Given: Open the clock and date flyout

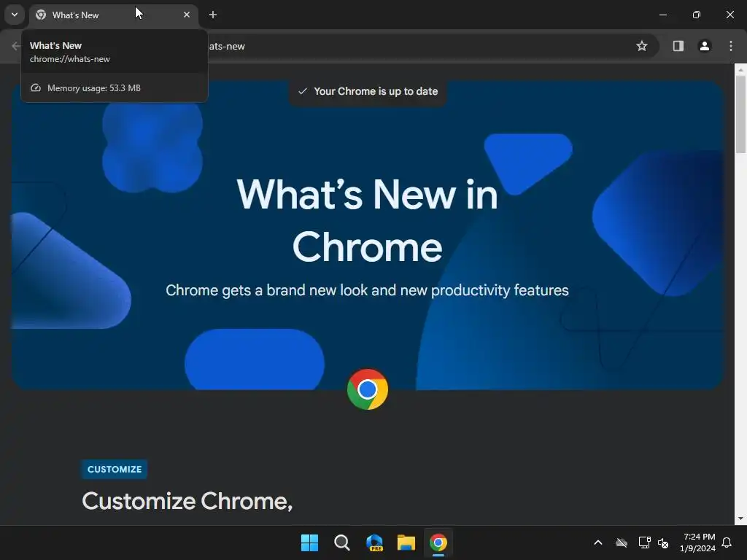Looking at the screenshot, I should pyautogui.click(x=698, y=542).
